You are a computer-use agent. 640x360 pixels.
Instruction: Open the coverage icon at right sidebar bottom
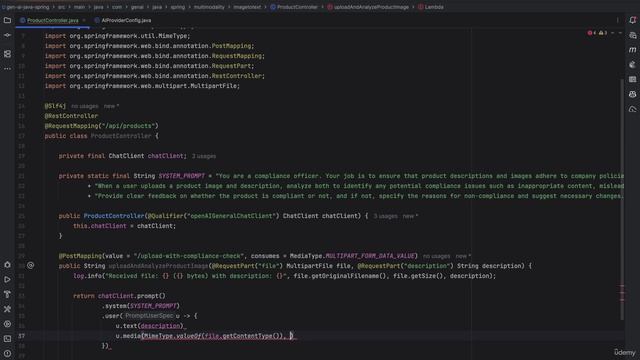tap(632, 109)
